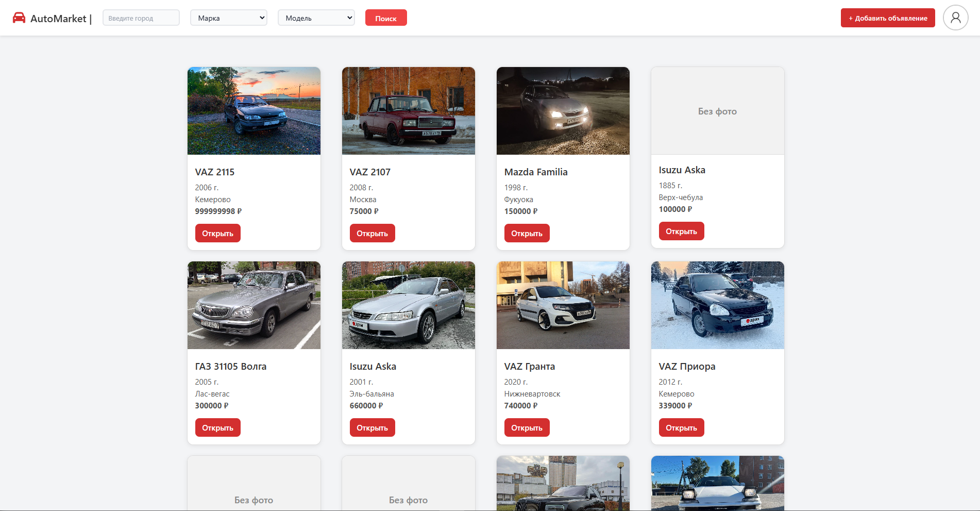Open the VAZ Приора listing

[681, 427]
